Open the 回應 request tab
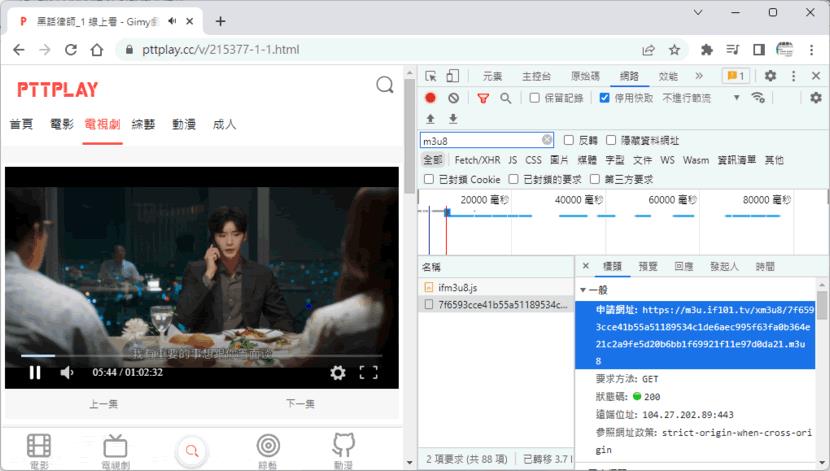 tap(683, 267)
